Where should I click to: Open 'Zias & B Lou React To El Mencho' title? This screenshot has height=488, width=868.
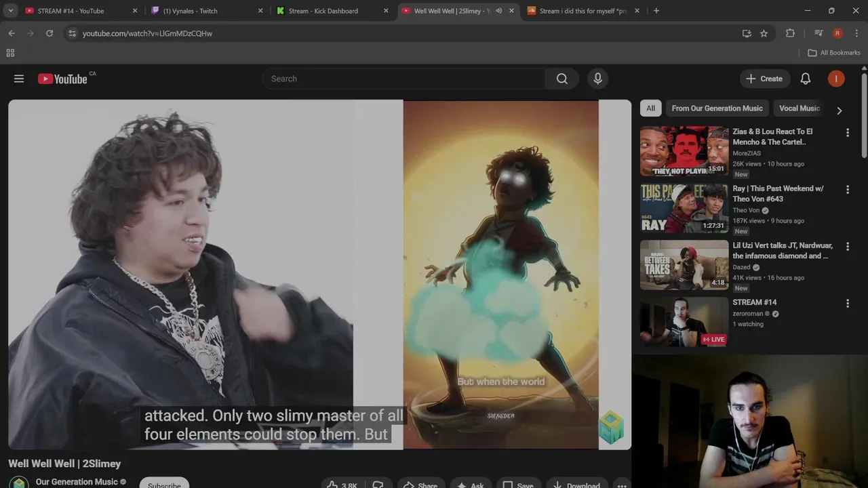(x=772, y=137)
